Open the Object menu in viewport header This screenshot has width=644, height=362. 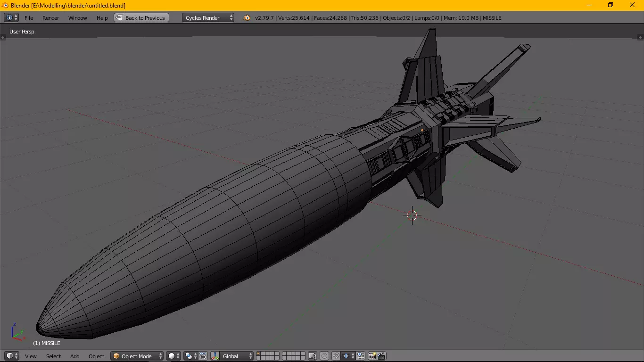tap(97, 356)
